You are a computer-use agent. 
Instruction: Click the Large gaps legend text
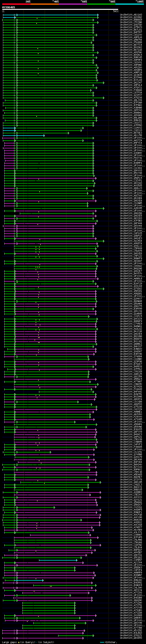pyautogui.click(x=28, y=642)
